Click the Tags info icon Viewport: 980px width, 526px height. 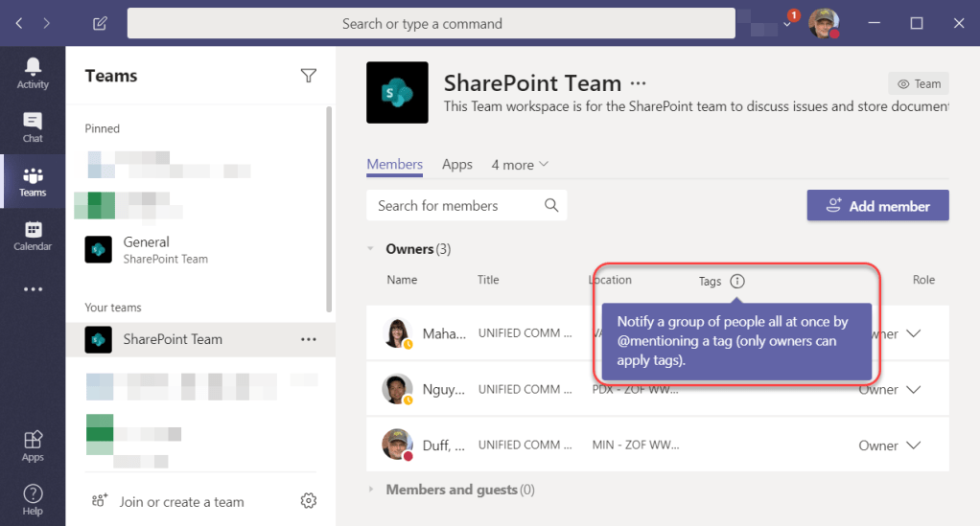pyautogui.click(x=737, y=281)
